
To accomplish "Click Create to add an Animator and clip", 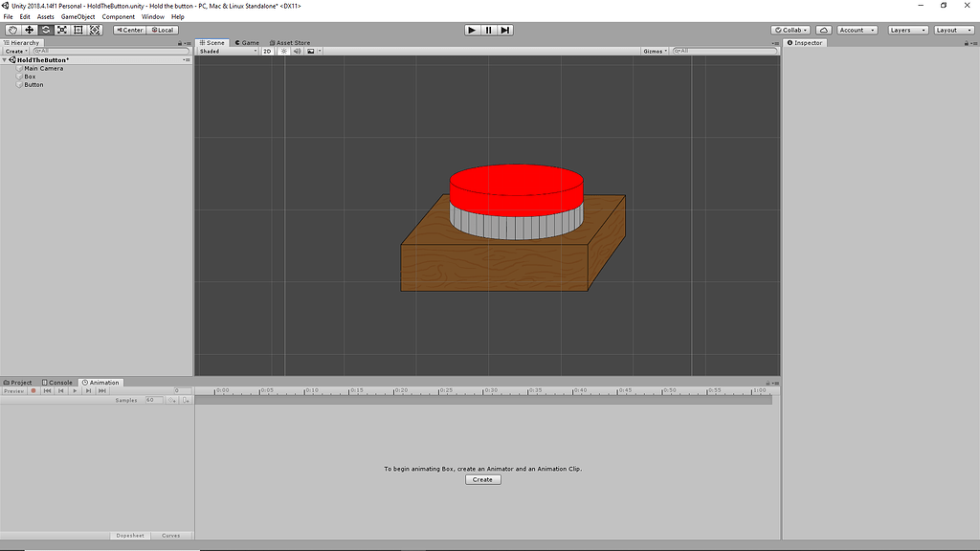I will (482, 479).
